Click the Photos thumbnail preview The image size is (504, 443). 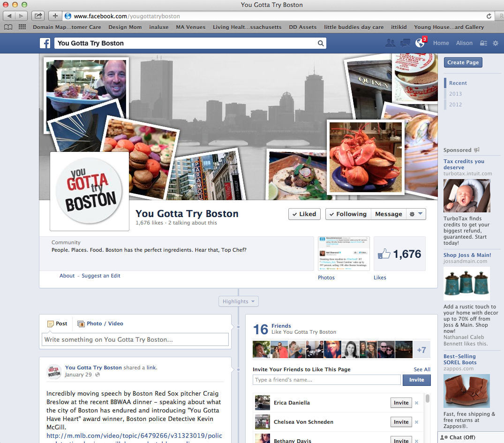[x=344, y=254]
